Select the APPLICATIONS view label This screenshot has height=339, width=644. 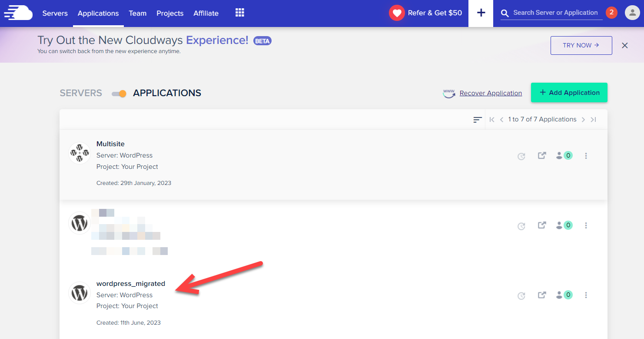167,93
